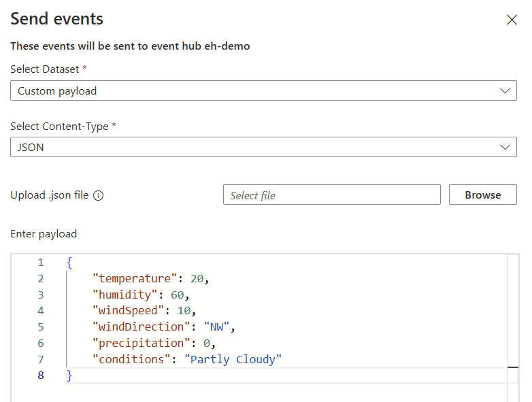Click the Enter payload label
This screenshot has width=532, height=402.
44,234
